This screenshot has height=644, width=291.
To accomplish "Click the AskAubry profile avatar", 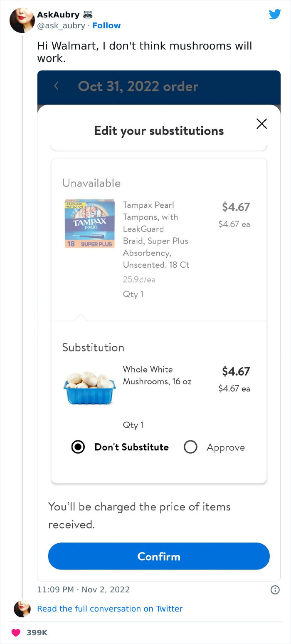I will click(x=22, y=20).
